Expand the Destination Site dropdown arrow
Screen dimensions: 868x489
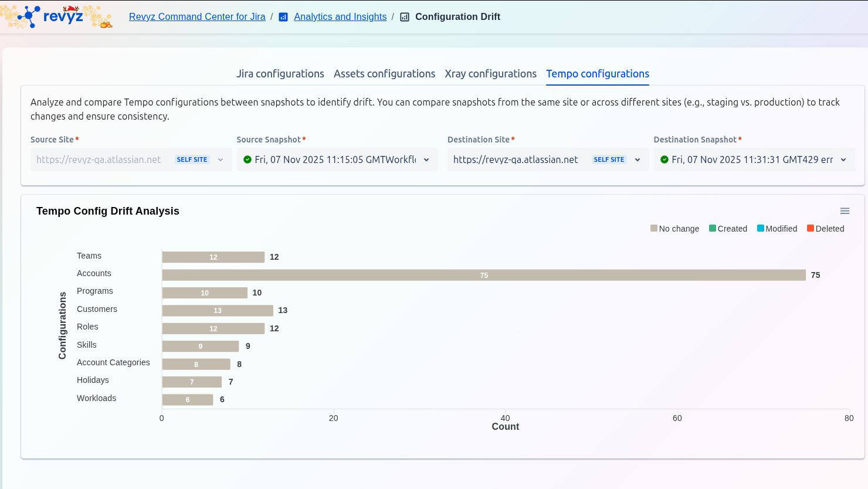point(638,159)
